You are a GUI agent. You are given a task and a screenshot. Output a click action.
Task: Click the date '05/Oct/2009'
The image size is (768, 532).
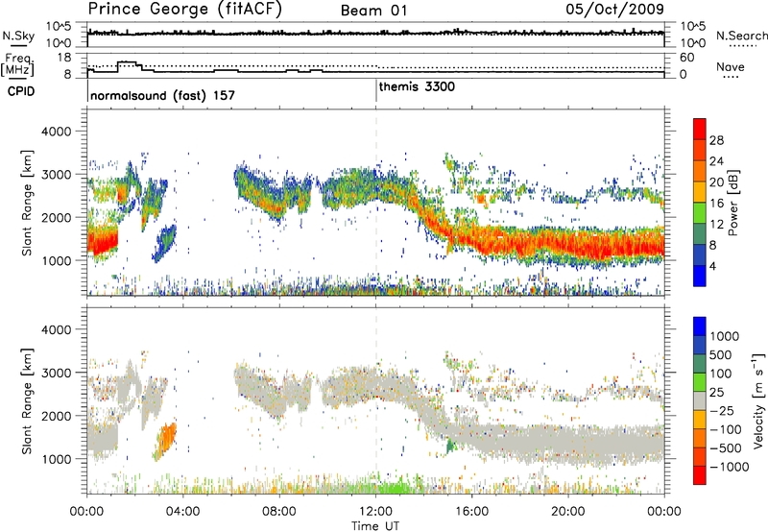615,10
